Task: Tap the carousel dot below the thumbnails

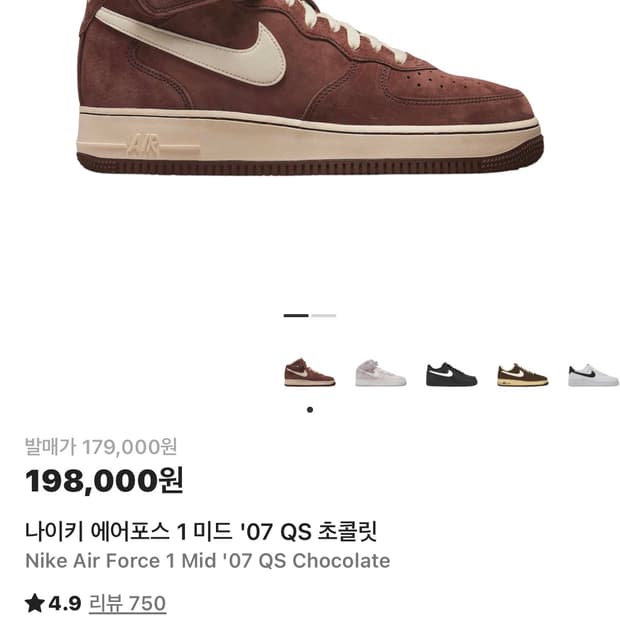Action: pyautogui.click(x=310, y=410)
